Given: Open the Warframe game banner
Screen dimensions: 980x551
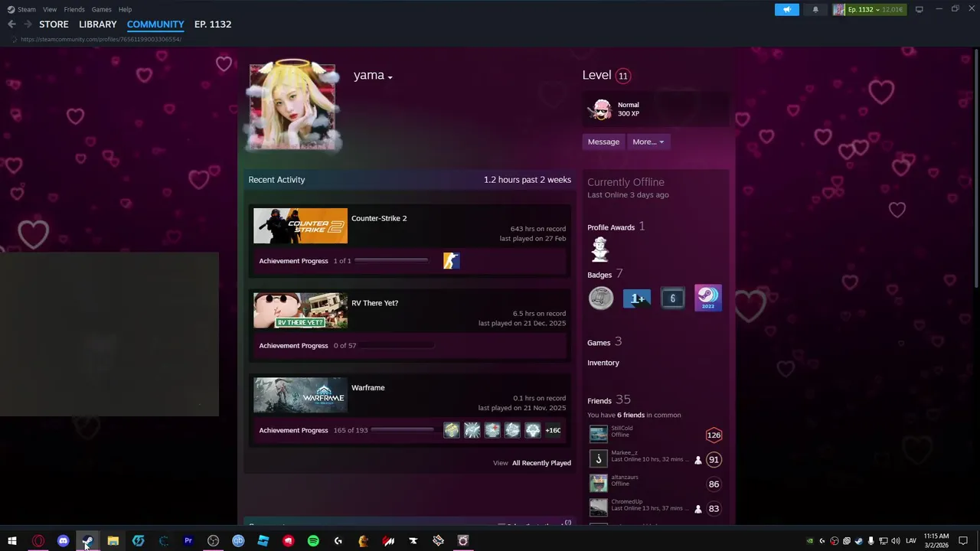Looking at the screenshot, I should tap(300, 396).
